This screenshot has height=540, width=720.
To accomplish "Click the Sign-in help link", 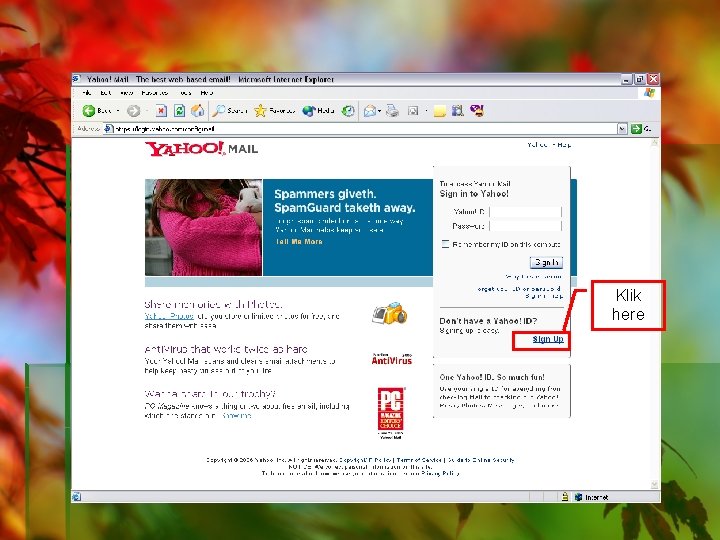I will click(x=544, y=296).
